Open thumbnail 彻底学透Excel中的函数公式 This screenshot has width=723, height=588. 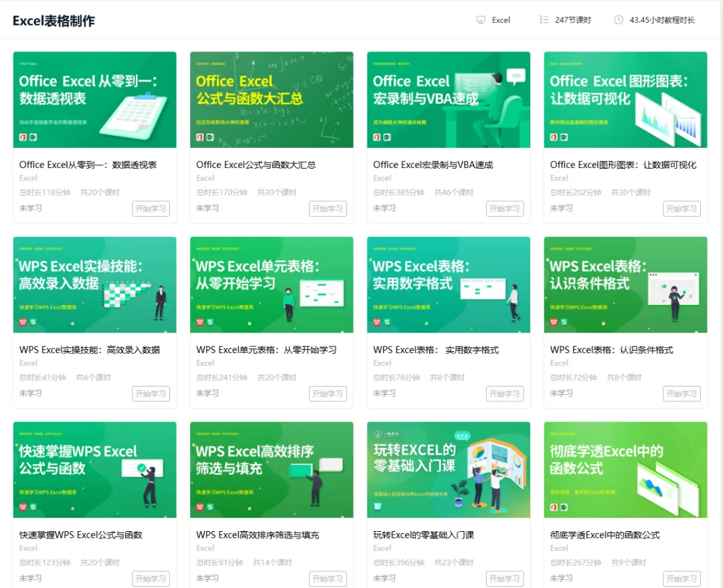pos(626,470)
